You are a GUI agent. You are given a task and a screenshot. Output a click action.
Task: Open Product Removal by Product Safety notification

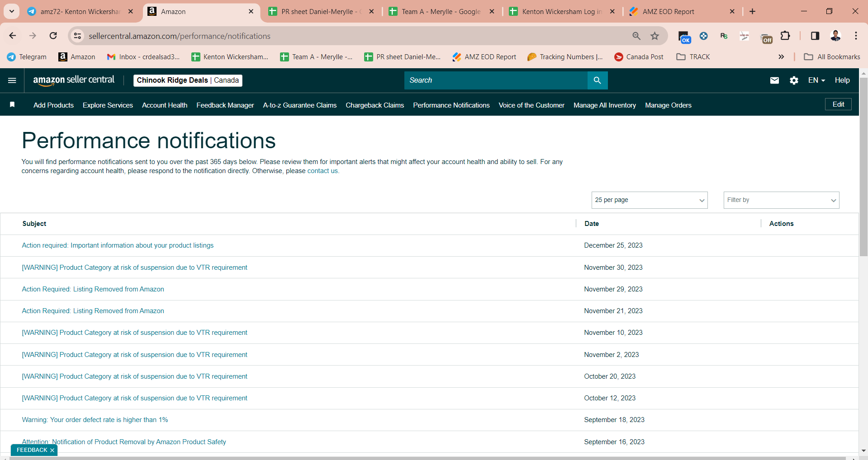pos(124,442)
